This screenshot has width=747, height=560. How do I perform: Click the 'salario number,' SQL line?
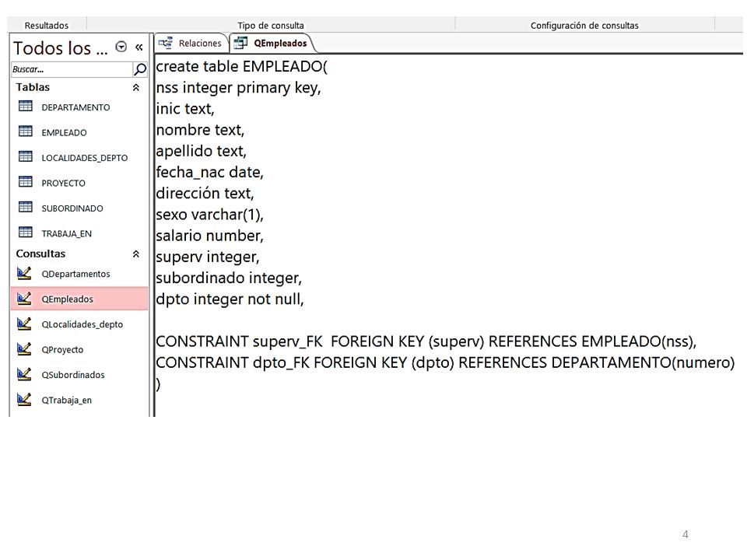click(209, 236)
